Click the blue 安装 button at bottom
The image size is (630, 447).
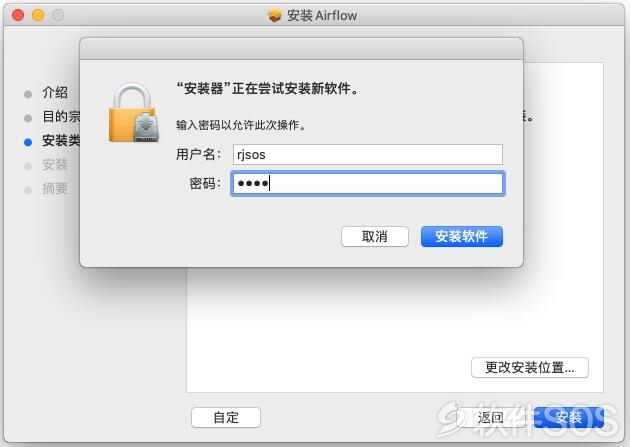[x=569, y=417]
